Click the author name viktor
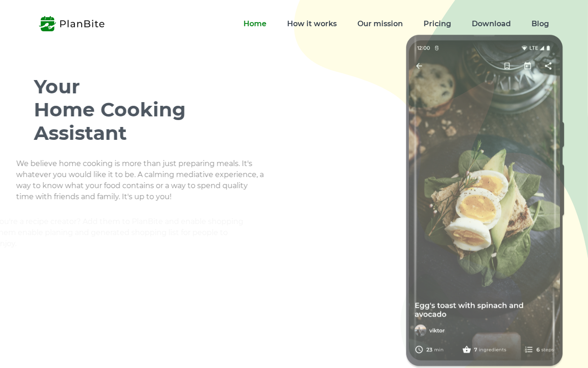This screenshot has width=588, height=368. [x=437, y=330]
